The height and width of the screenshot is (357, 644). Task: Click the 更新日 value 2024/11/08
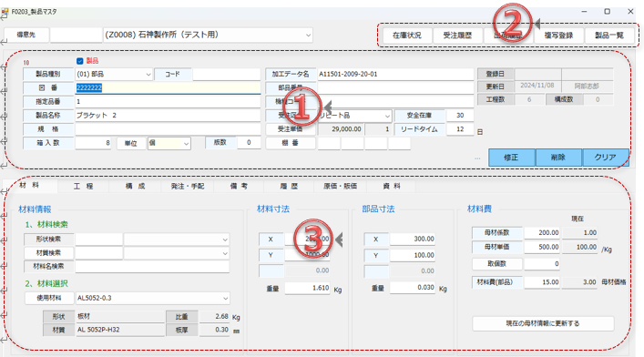(x=537, y=86)
